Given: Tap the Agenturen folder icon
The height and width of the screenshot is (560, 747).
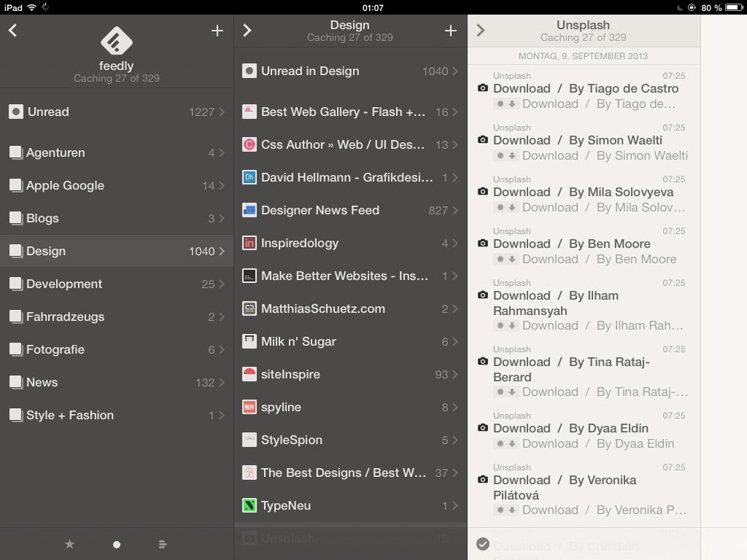Looking at the screenshot, I should point(16,152).
